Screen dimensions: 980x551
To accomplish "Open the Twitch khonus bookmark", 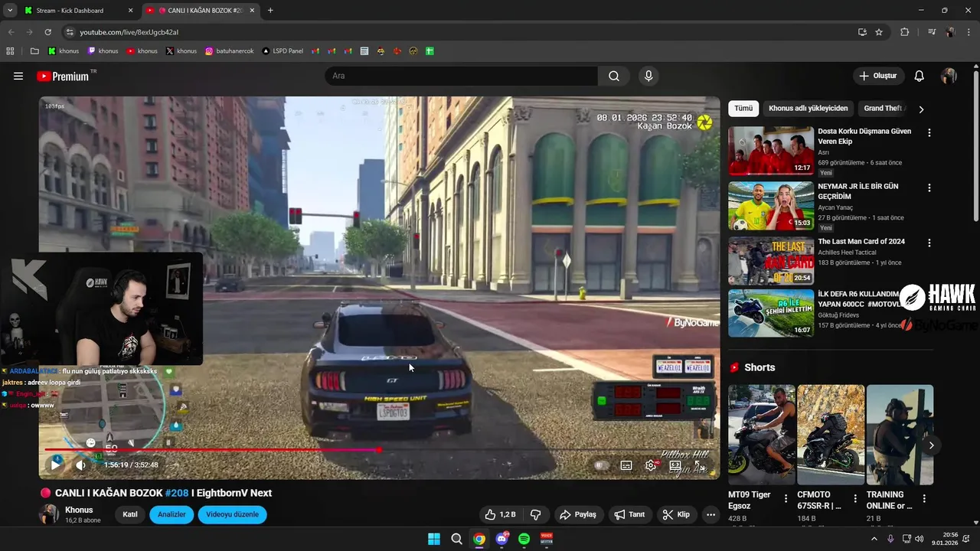I will pos(103,51).
